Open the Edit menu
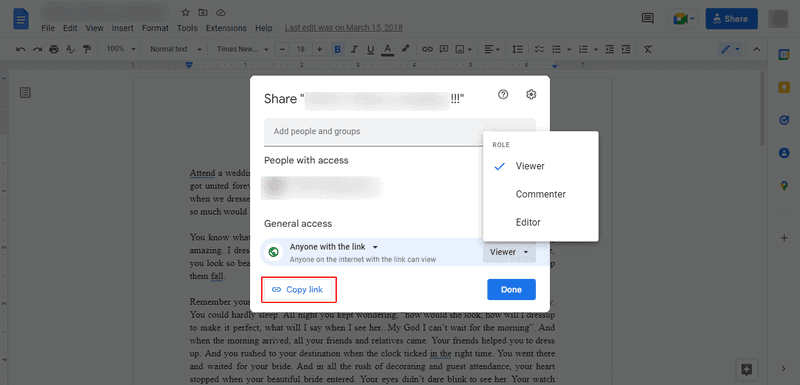Viewport: 800px width, 385px height. click(70, 28)
